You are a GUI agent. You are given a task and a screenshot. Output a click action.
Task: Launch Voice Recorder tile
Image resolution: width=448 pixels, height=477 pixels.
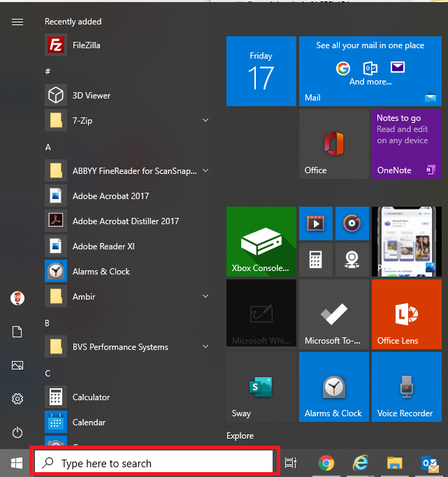[x=407, y=387]
